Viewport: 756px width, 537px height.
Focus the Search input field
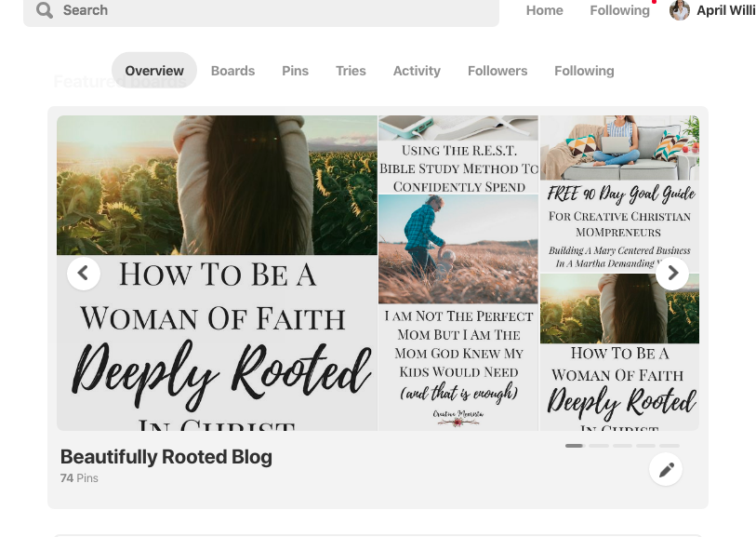click(x=261, y=10)
